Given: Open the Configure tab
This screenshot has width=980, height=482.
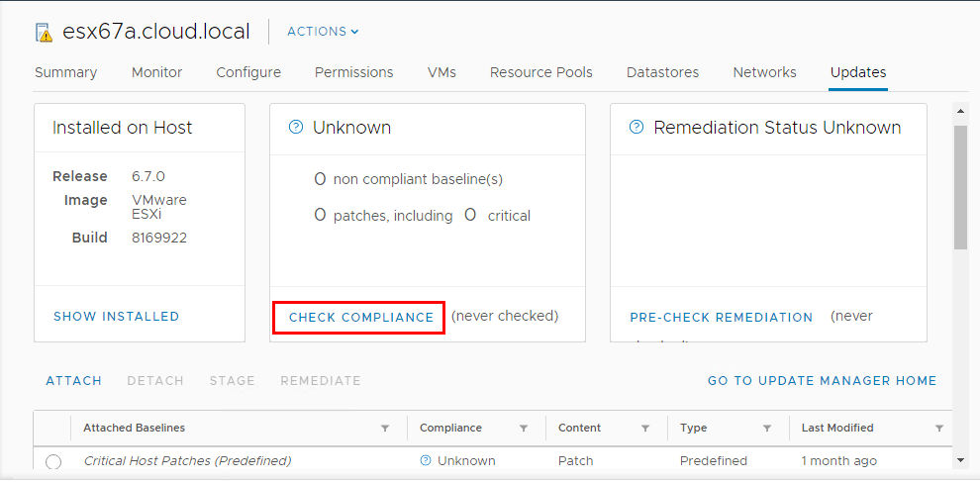Looking at the screenshot, I should [248, 72].
